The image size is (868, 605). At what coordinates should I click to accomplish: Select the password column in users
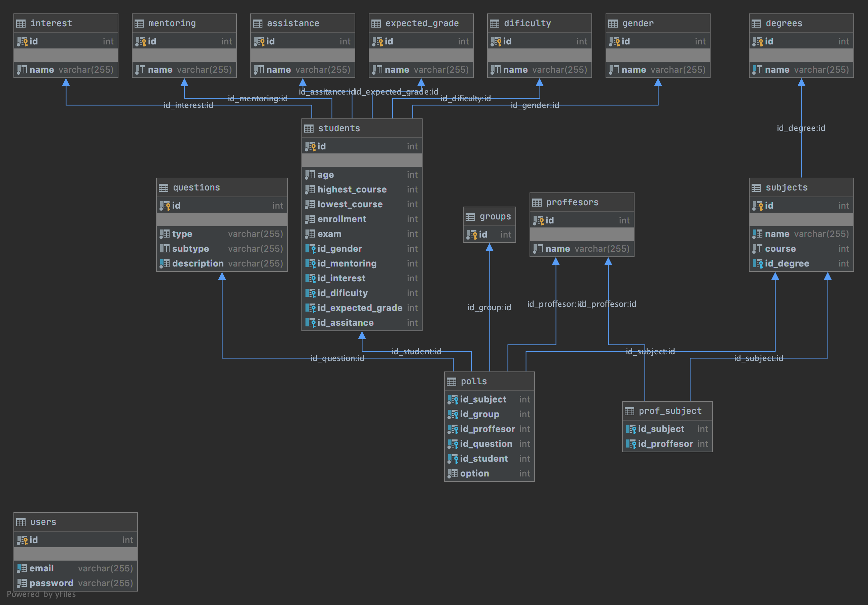(x=76, y=583)
